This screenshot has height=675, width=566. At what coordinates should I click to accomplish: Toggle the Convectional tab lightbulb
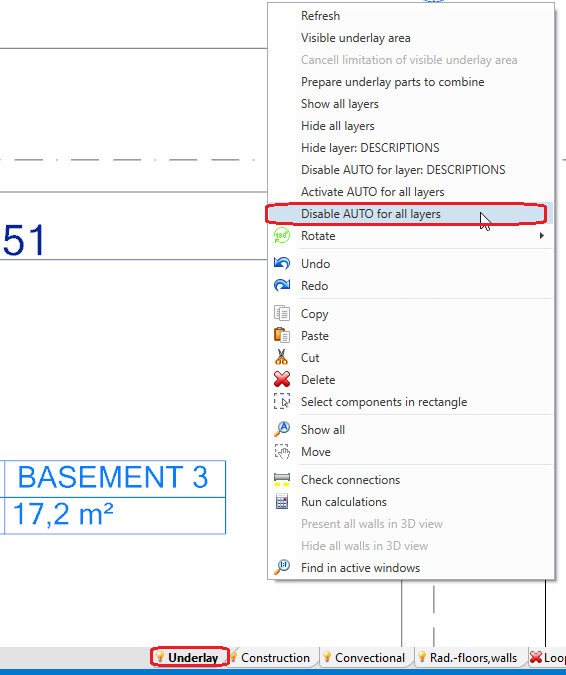tap(327, 657)
